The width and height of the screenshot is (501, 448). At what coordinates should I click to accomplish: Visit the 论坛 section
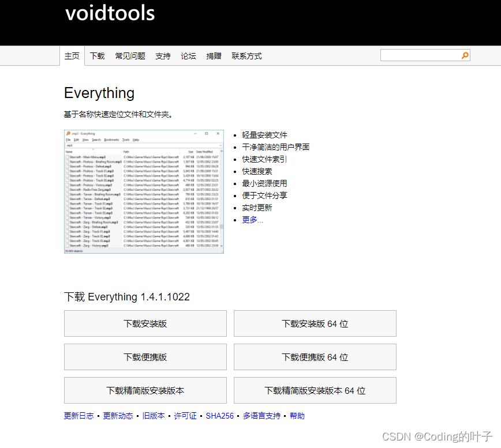188,55
